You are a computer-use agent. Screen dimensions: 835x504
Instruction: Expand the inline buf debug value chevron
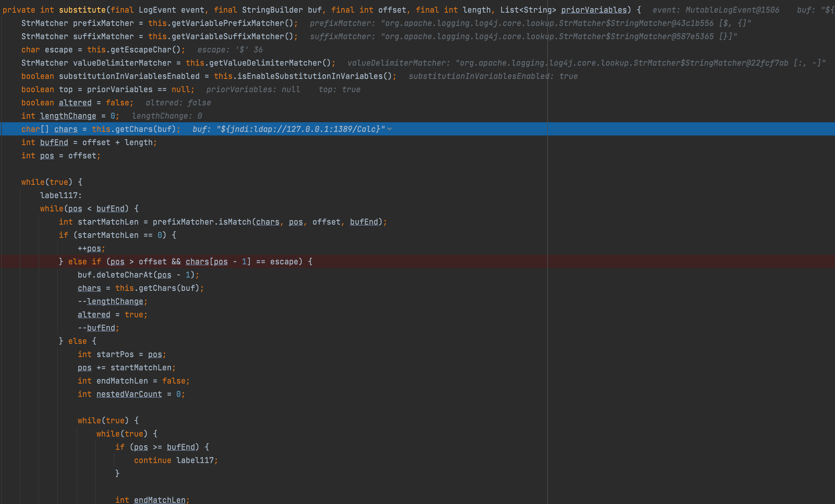pyautogui.click(x=390, y=129)
